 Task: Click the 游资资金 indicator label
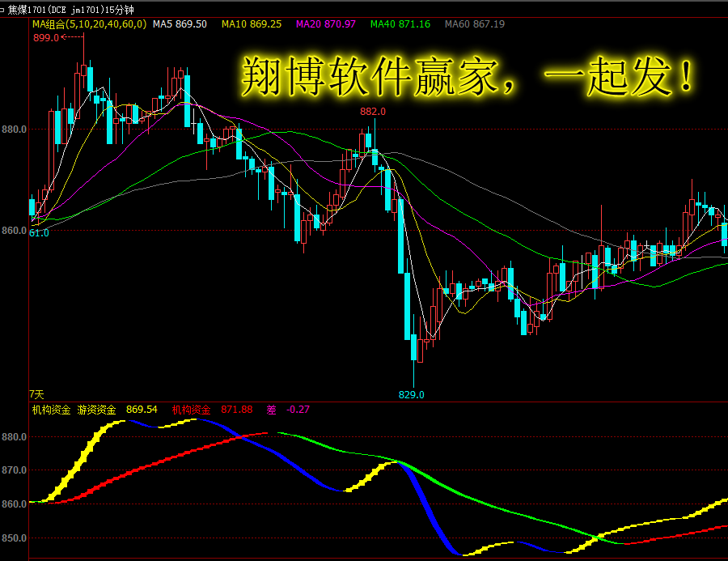point(96,410)
